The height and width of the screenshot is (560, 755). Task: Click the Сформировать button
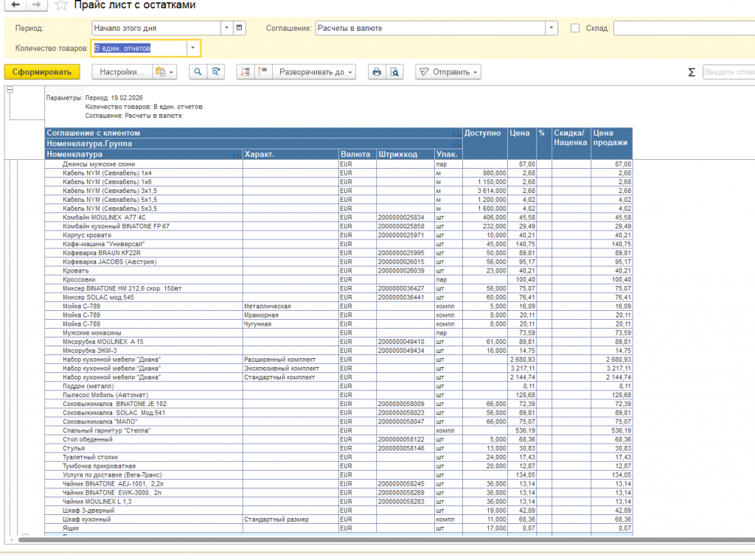coord(41,72)
